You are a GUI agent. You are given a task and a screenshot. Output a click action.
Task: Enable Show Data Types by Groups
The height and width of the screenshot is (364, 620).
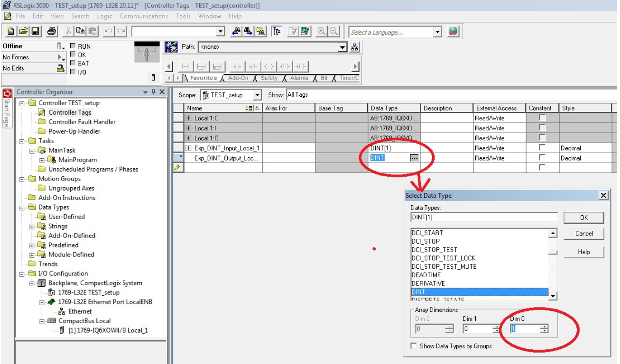[414, 346]
